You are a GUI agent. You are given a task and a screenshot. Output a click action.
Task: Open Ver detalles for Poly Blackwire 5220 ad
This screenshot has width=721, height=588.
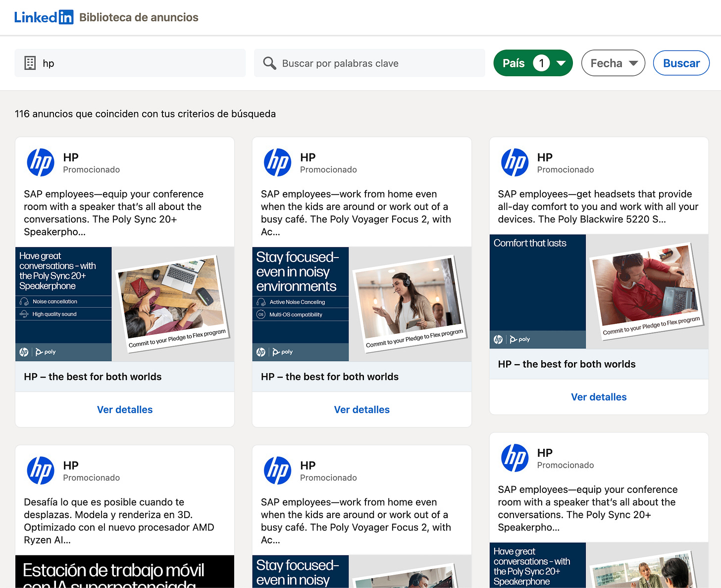pos(599,397)
